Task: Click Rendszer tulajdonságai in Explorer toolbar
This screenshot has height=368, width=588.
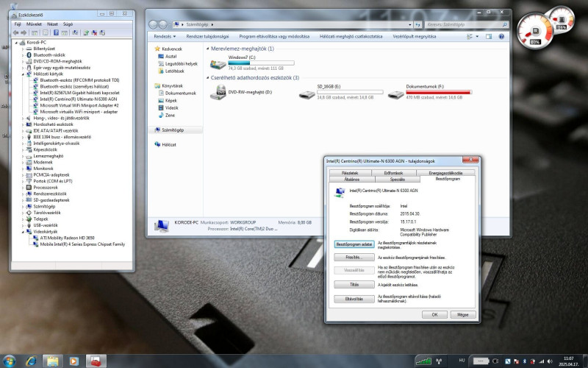Action: point(207,36)
